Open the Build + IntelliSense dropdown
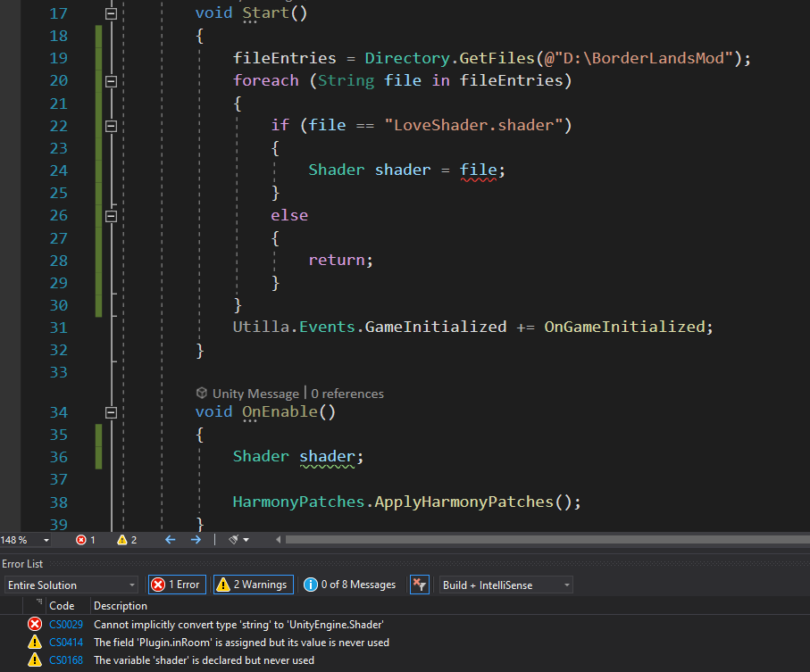The image size is (810, 672). 505,585
